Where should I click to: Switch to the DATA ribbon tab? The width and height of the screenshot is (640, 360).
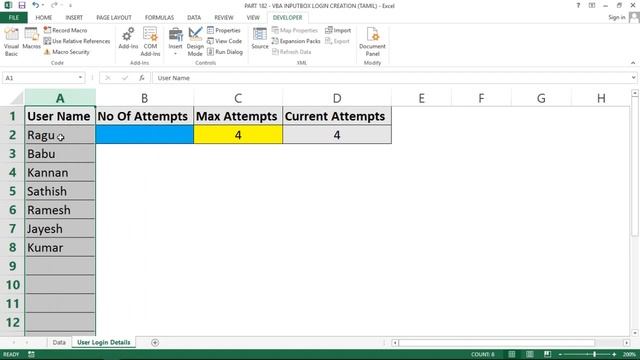tap(194, 18)
